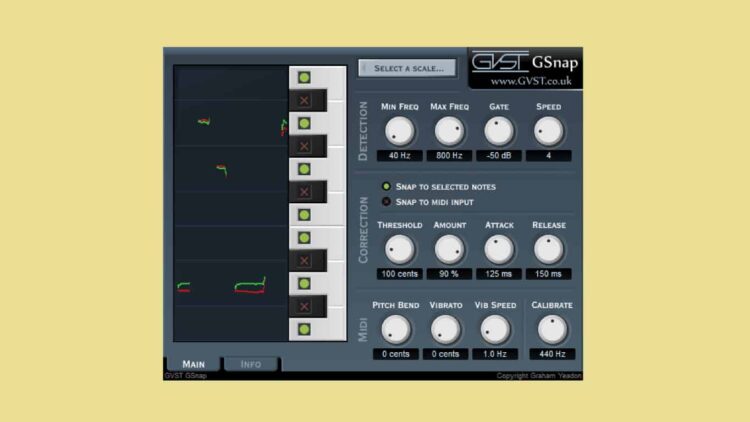Switch to the Main tab

(193, 364)
